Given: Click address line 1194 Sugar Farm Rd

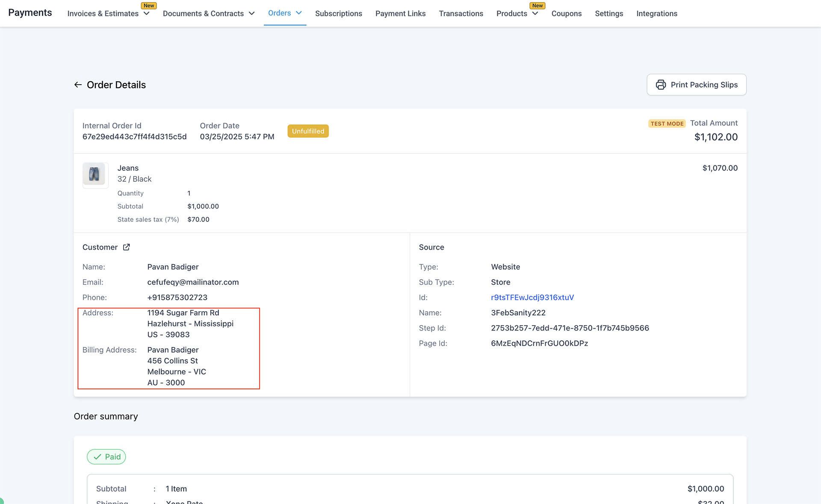Looking at the screenshot, I should pos(183,312).
